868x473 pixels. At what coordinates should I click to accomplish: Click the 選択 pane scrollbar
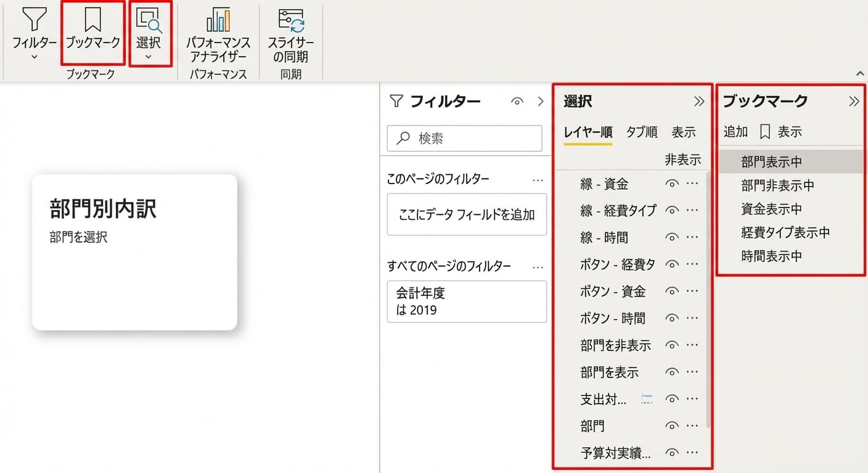pyautogui.click(x=708, y=299)
